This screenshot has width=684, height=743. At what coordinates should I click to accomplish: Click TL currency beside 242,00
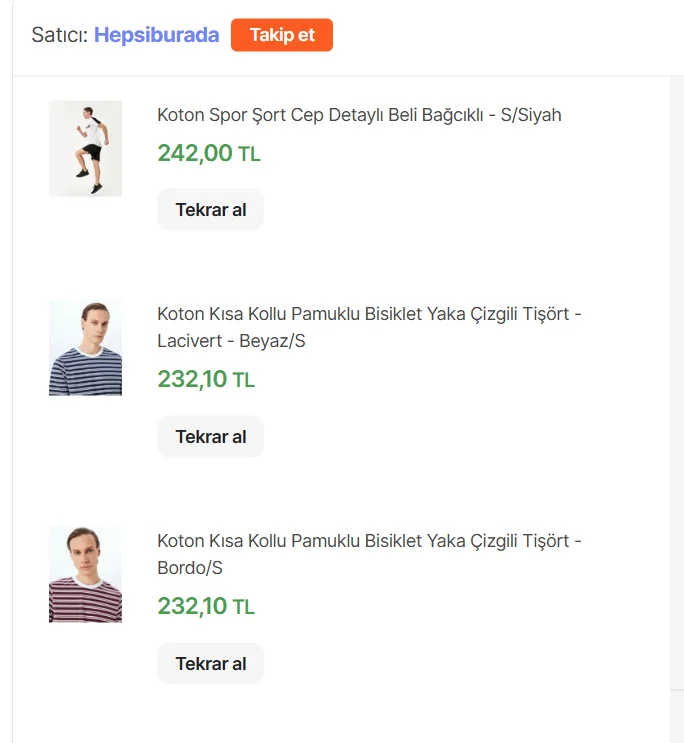pyautogui.click(x=249, y=154)
